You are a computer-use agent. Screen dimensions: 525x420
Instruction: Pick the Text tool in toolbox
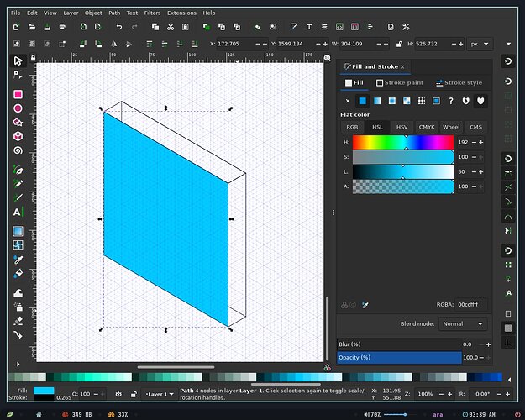coord(18,212)
